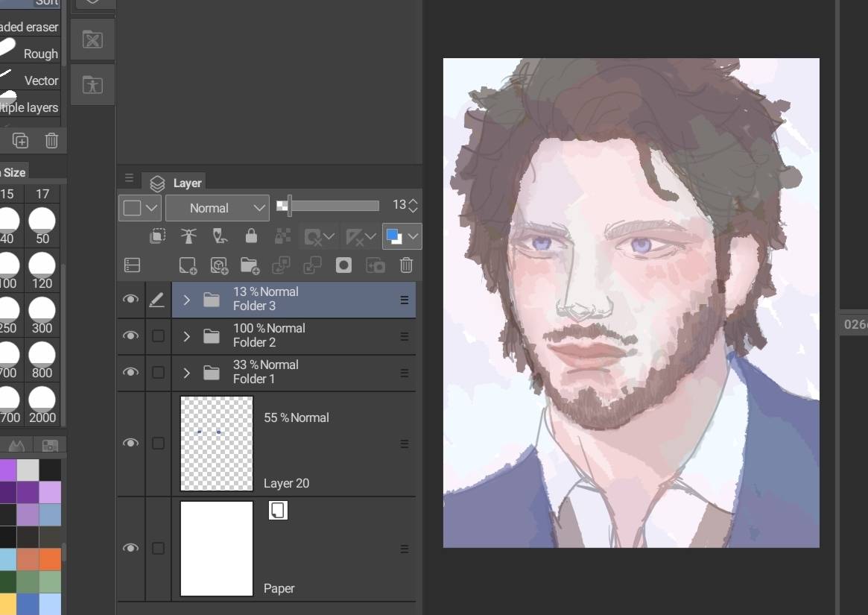
Task: Toggle Lock Layer padlock icon
Action: click(251, 236)
